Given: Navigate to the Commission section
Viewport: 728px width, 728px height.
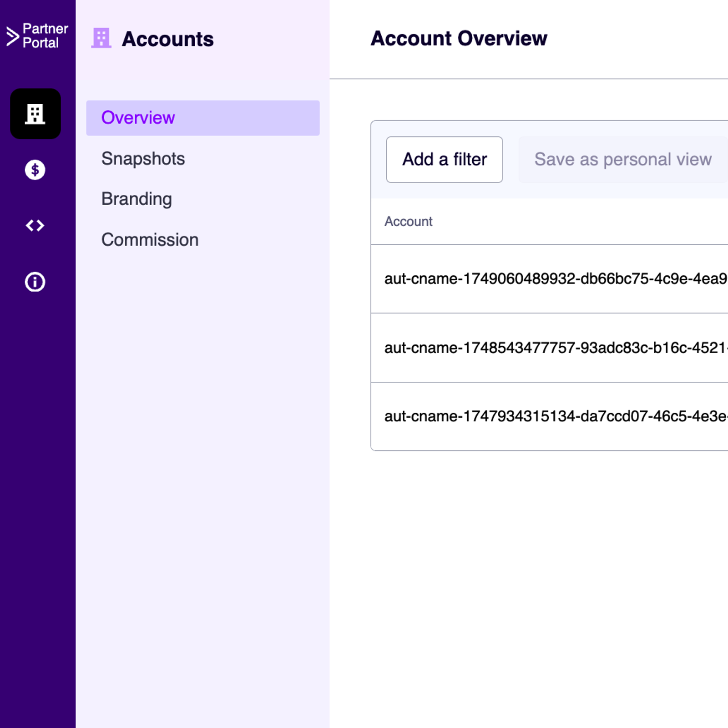Looking at the screenshot, I should (x=150, y=240).
